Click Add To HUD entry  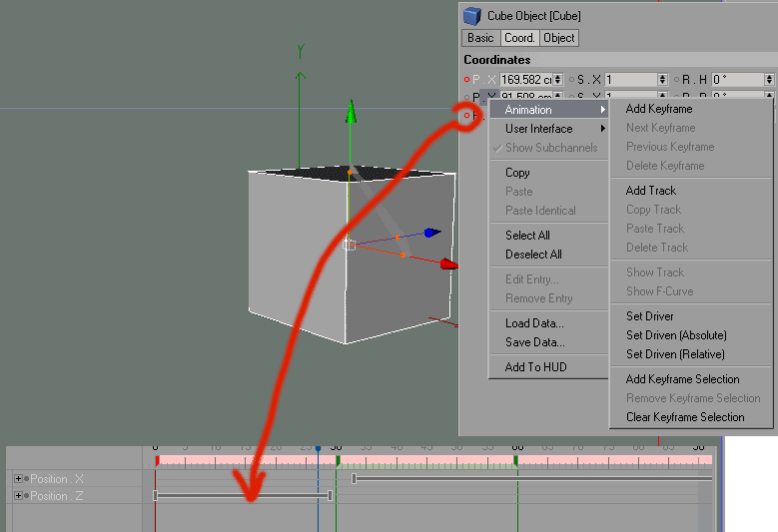point(535,367)
